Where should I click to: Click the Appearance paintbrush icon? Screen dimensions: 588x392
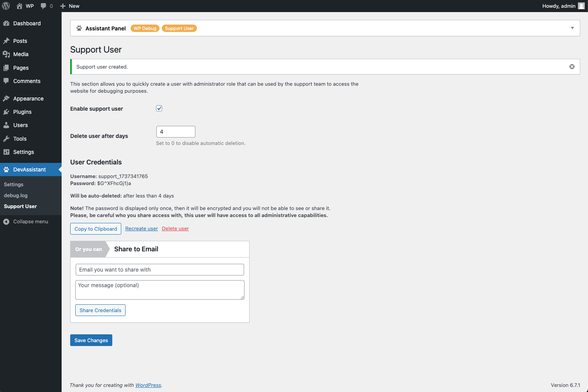click(6, 99)
